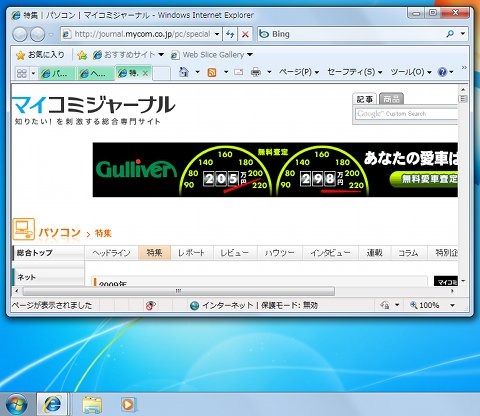Viewport: 480px width, 416px height.
Task: Click the 100% zoom level button
Action: tap(425, 305)
